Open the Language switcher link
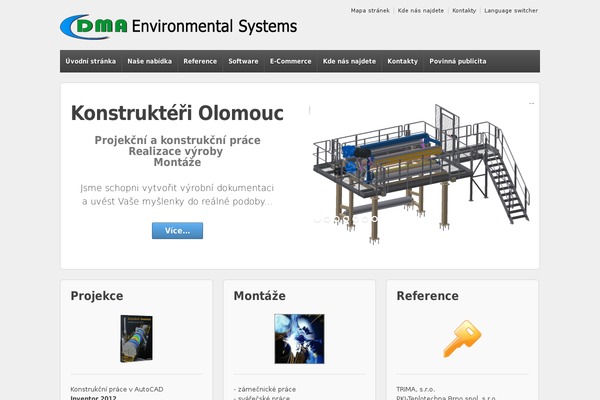Viewport: 600px width, 400px height. click(x=511, y=11)
